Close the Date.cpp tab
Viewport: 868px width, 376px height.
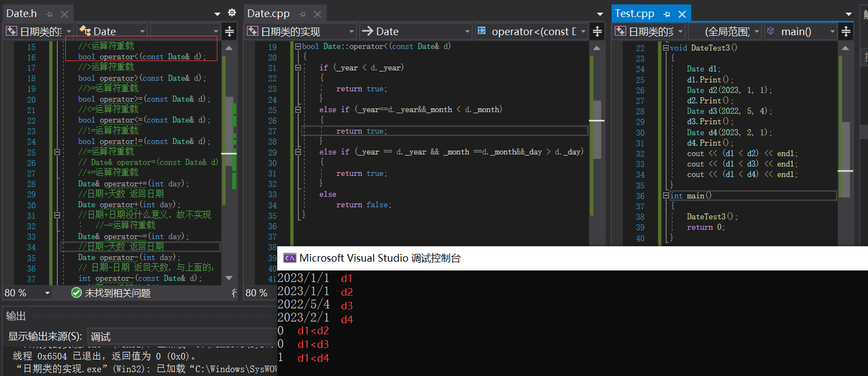pos(317,14)
